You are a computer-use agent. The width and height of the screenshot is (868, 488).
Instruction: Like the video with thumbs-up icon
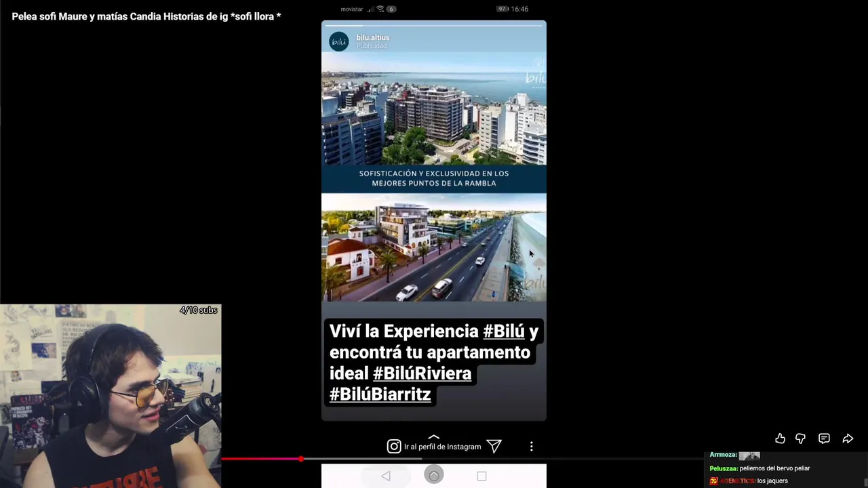[x=780, y=439]
